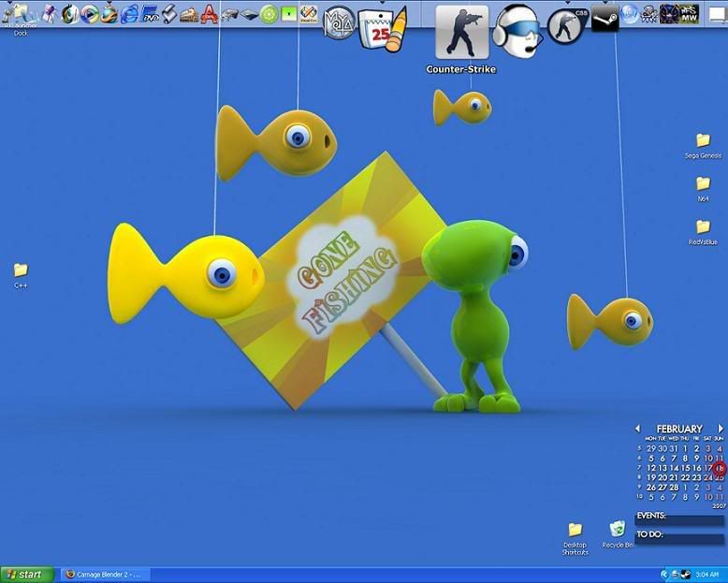Go to previous month in calendar widget
Image resolution: width=728 pixels, height=583 pixels.
637,428
